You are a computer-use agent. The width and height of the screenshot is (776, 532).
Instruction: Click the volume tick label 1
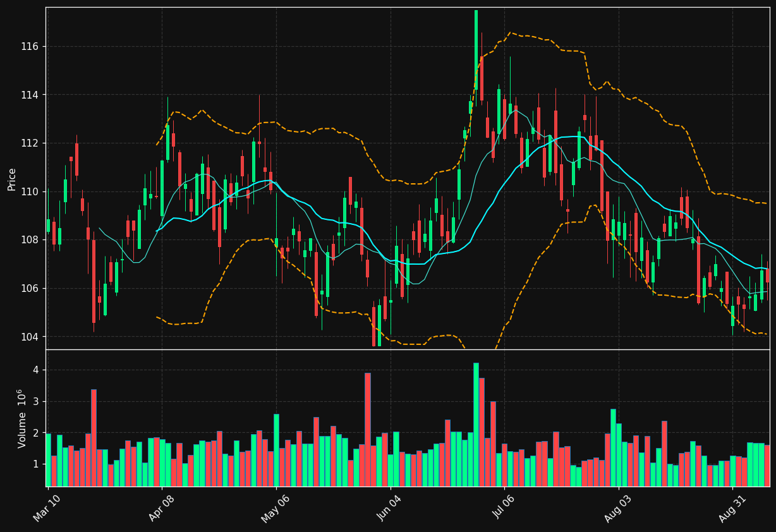tap(36, 464)
